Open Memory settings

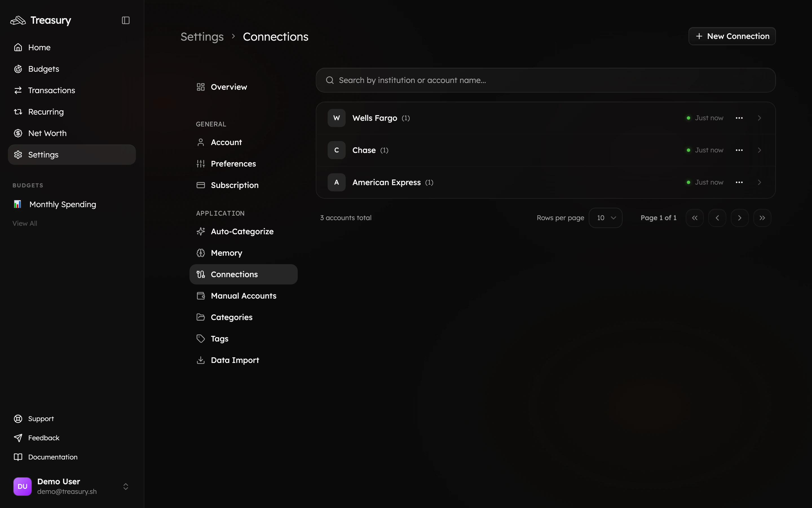(243, 253)
